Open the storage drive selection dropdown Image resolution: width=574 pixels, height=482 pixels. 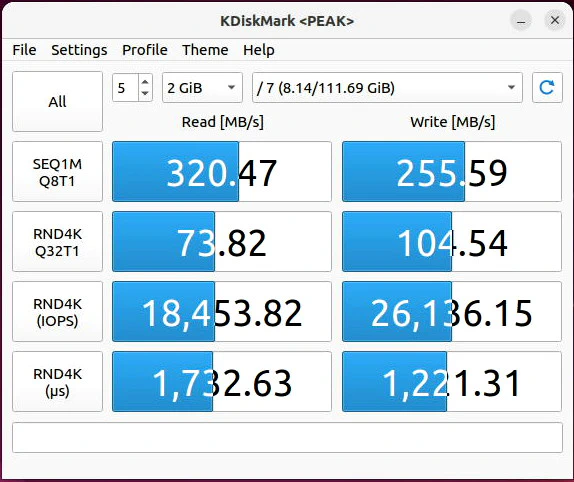click(x=387, y=87)
